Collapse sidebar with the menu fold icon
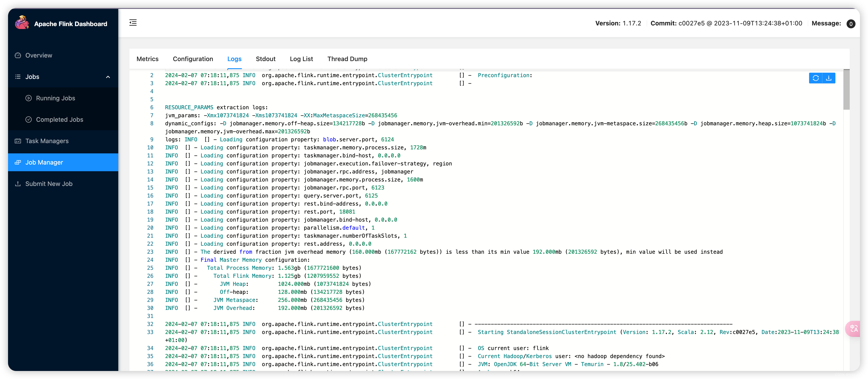This screenshot has width=868, height=379. [133, 23]
